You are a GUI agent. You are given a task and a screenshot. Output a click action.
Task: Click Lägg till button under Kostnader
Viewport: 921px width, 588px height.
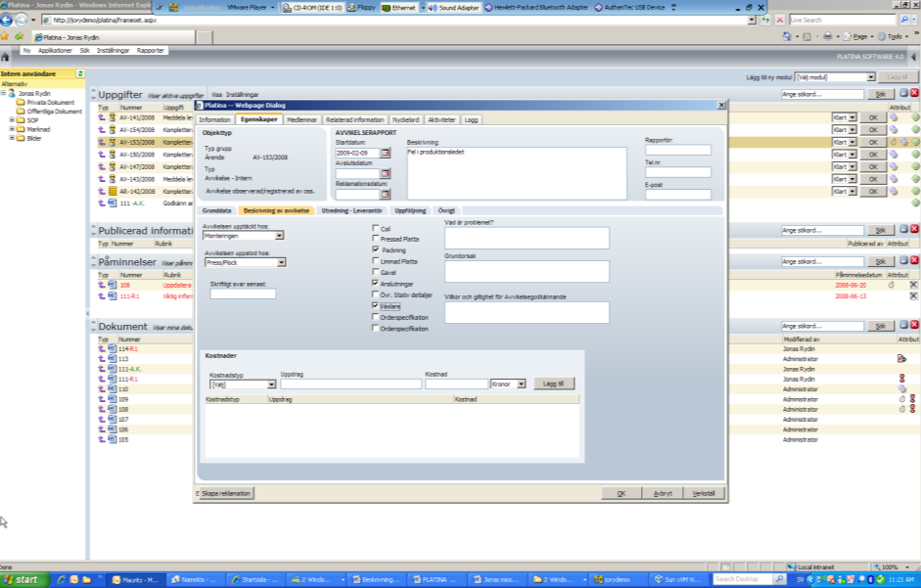click(x=553, y=384)
